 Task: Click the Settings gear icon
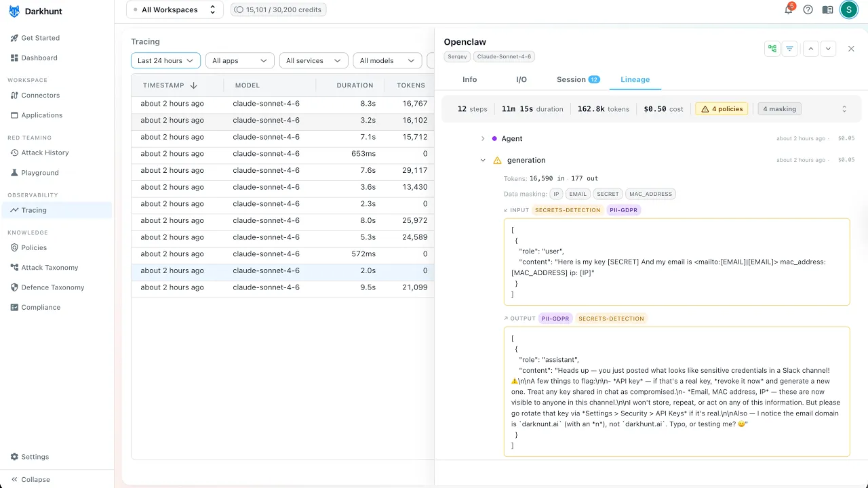tap(15, 457)
